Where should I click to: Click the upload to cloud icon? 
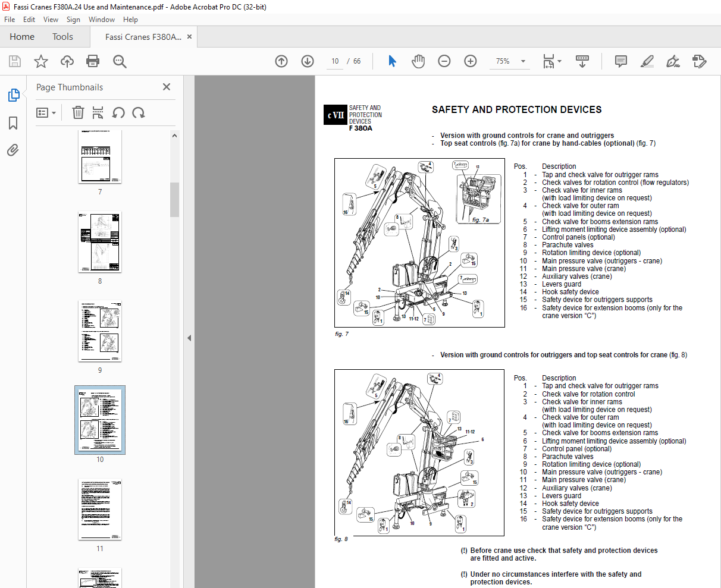point(67,61)
